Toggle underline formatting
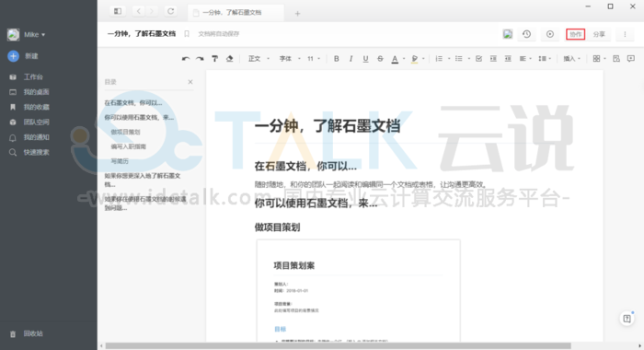644x350 pixels. click(365, 59)
